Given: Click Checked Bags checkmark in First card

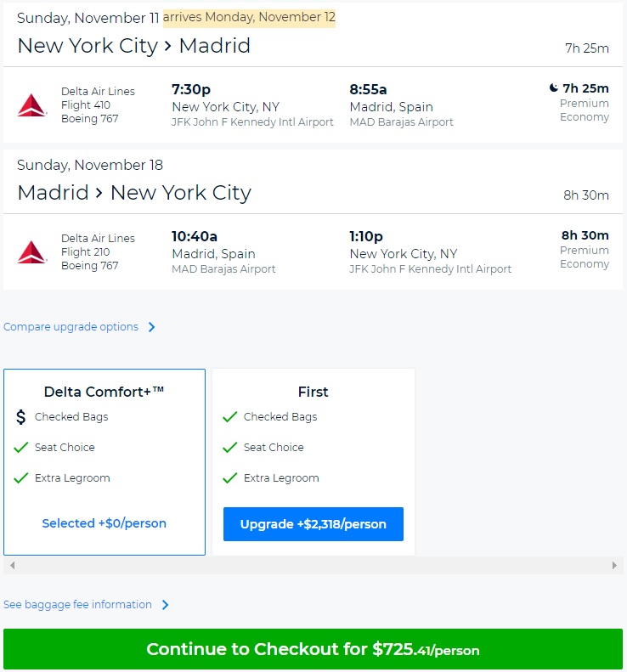Looking at the screenshot, I should tap(229, 417).
